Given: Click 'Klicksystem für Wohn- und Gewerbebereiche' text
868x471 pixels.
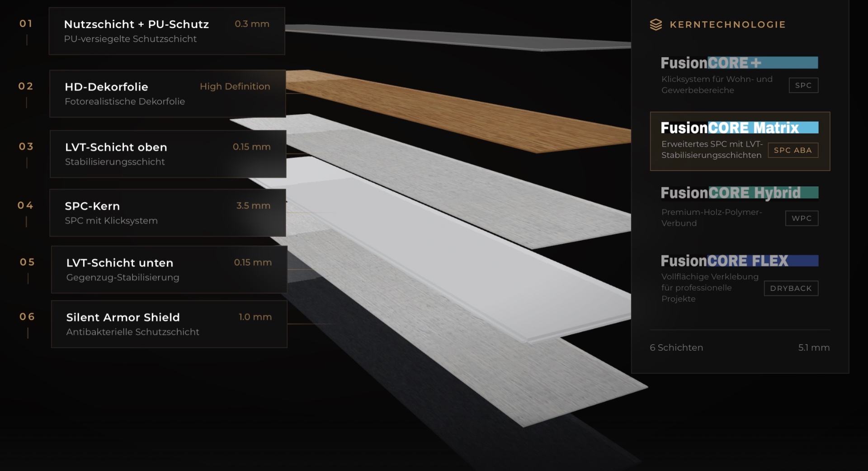Looking at the screenshot, I should 717,85.
